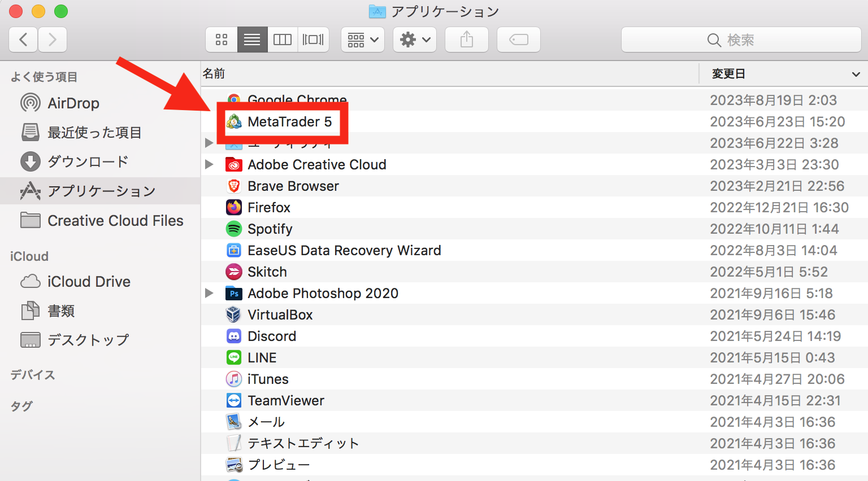Select the Discord icon
Screen dimensions: 868x481
(x=234, y=336)
